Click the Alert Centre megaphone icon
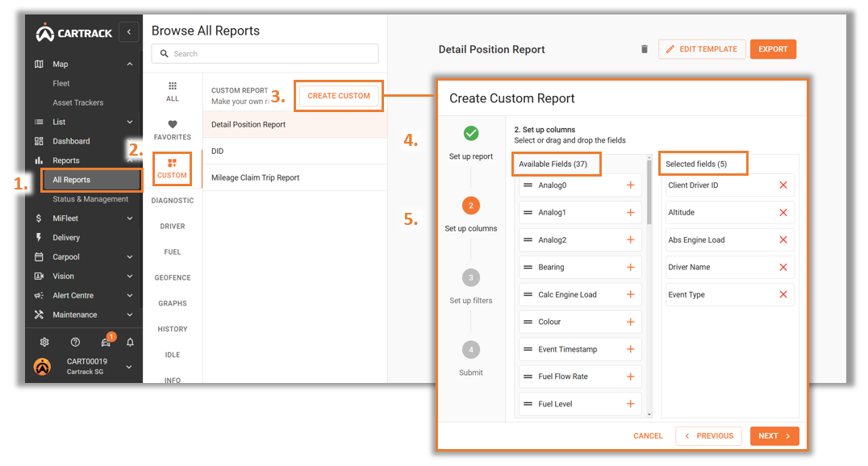 point(39,296)
